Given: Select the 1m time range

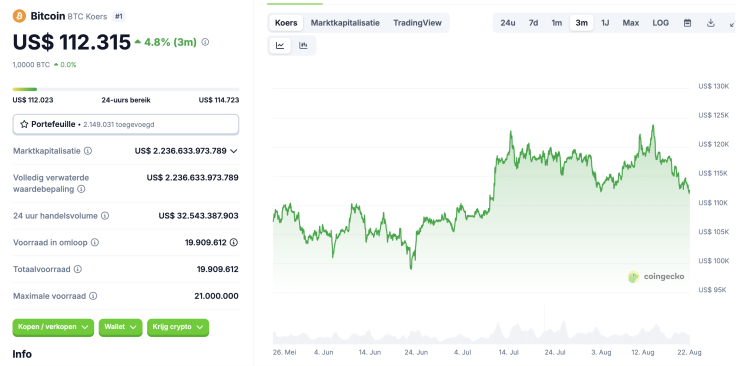Looking at the screenshot, I should click(x=557, y=22).
